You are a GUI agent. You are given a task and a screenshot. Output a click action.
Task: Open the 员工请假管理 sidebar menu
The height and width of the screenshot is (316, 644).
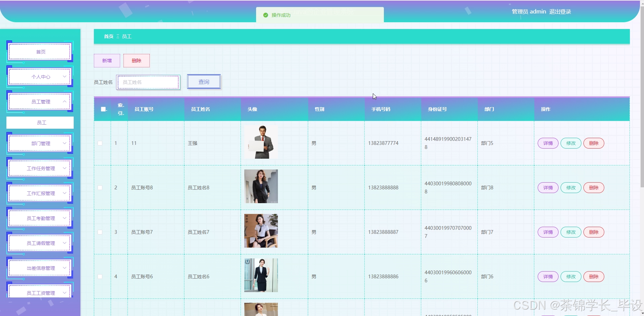[40, 243]
